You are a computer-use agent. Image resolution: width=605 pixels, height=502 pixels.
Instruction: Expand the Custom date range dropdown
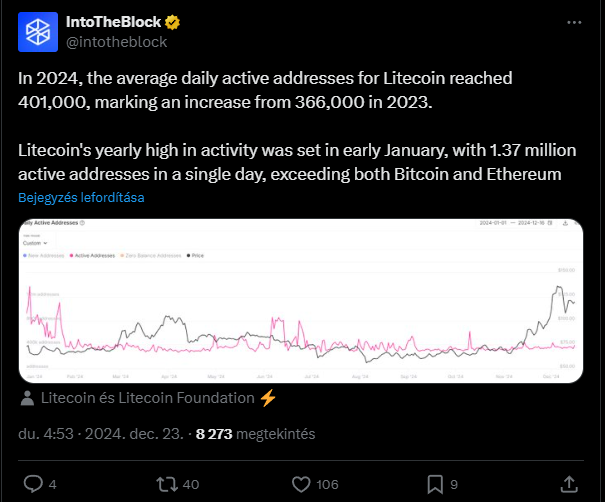click(35, 243)
